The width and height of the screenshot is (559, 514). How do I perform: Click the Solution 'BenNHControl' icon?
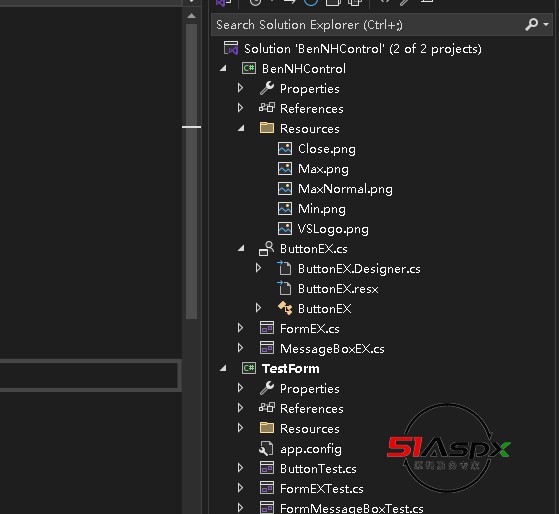point(231,48)
